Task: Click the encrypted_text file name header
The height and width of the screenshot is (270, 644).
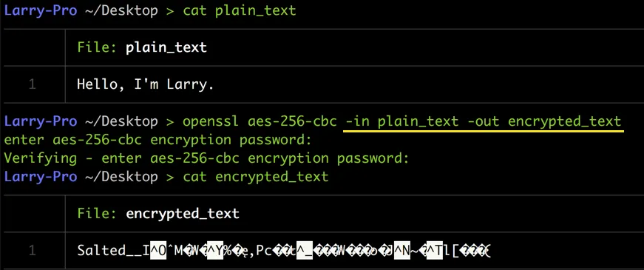Action: [183, 214]
